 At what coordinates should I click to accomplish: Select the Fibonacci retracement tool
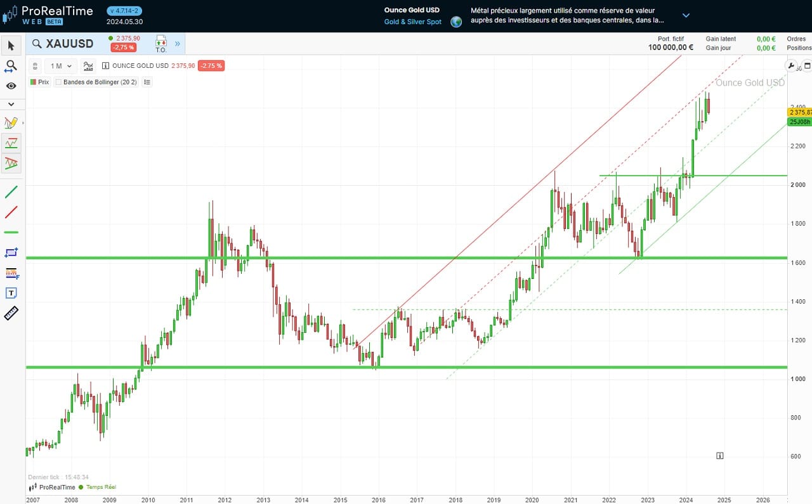point(11,273)
